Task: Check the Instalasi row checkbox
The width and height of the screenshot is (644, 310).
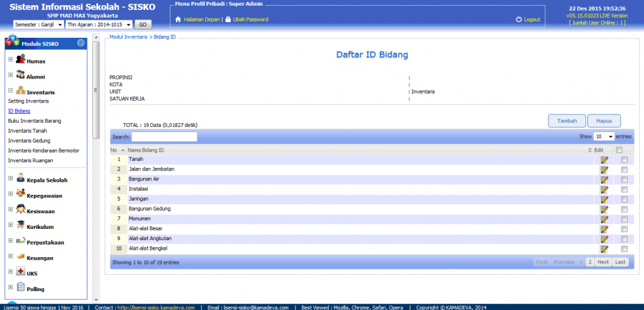Action: pyautogui.click(x=625, y=189)
